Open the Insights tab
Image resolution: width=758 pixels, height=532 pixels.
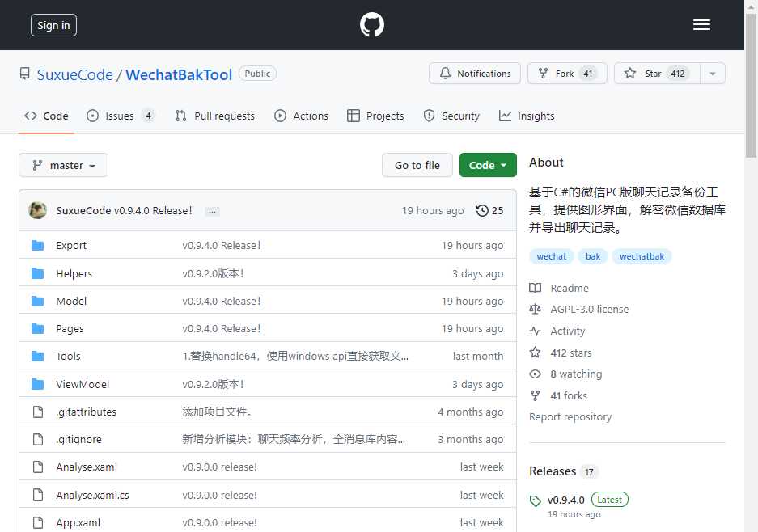click(x=527, y=116)
